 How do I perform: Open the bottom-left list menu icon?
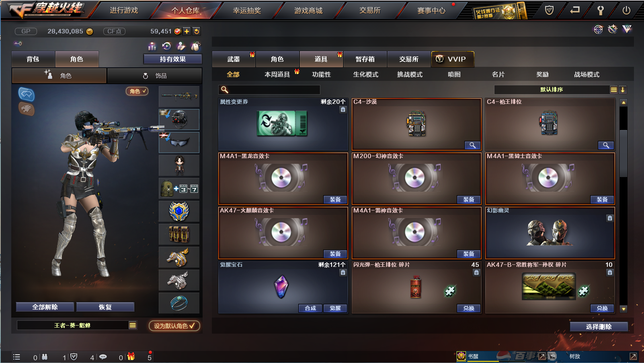tap(16, 357)
